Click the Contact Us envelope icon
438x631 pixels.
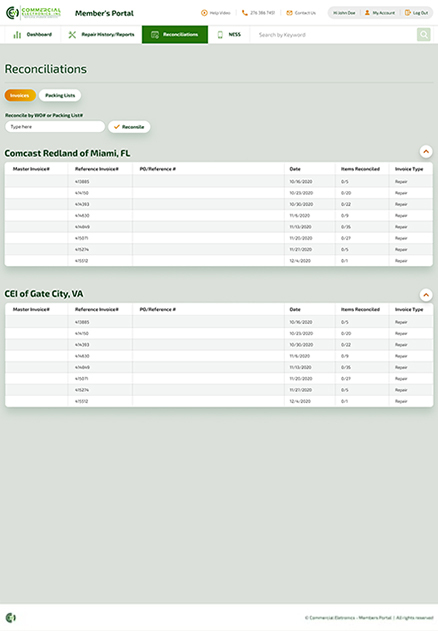(x=289, y=13)
